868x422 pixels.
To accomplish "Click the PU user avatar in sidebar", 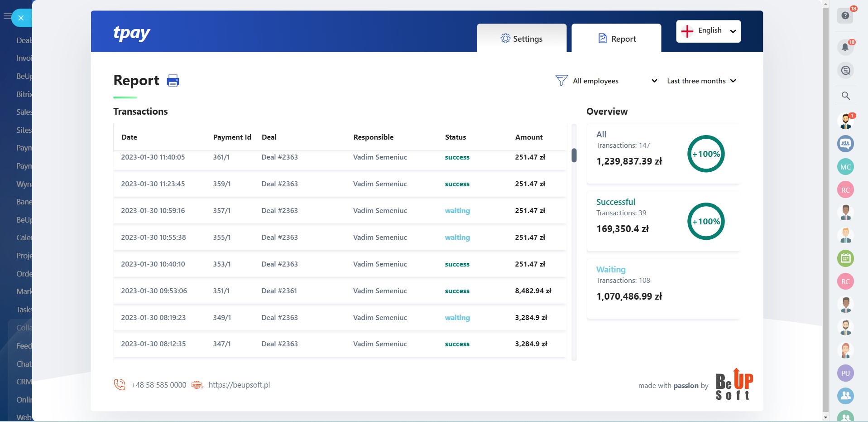I will 845,373.
